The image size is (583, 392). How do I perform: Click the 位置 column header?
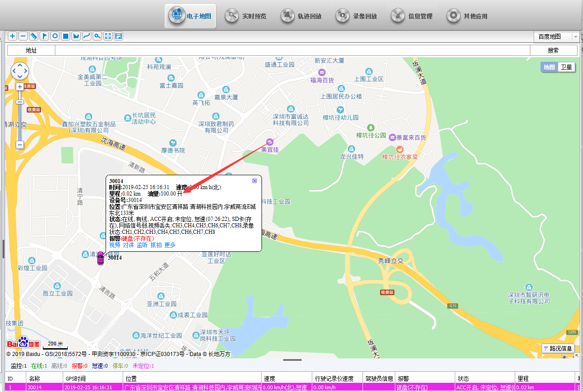(192, 378)
